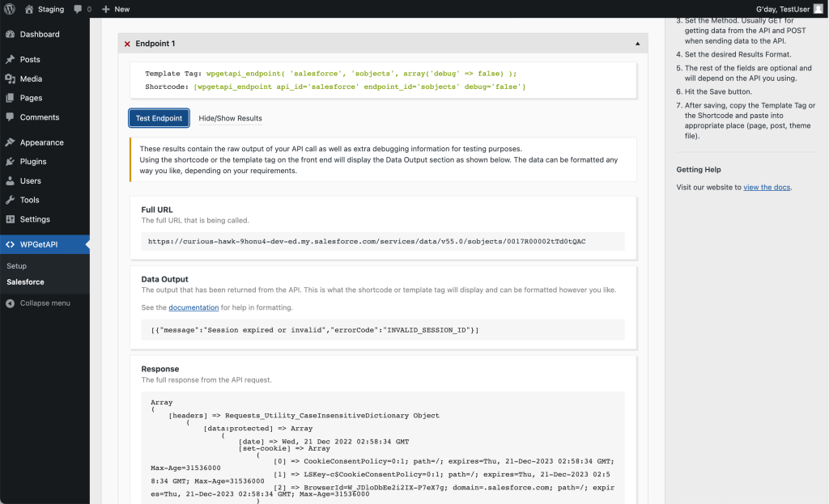The width and height of the screenshot is (829, 504).
Task: Open Media via the music note icon
Action: (x=11, y=78)
